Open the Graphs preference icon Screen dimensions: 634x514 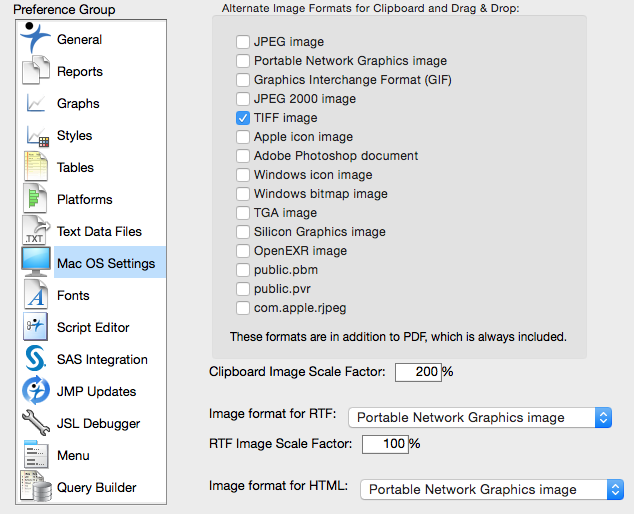pyautogui.click(x=36, y=103)
